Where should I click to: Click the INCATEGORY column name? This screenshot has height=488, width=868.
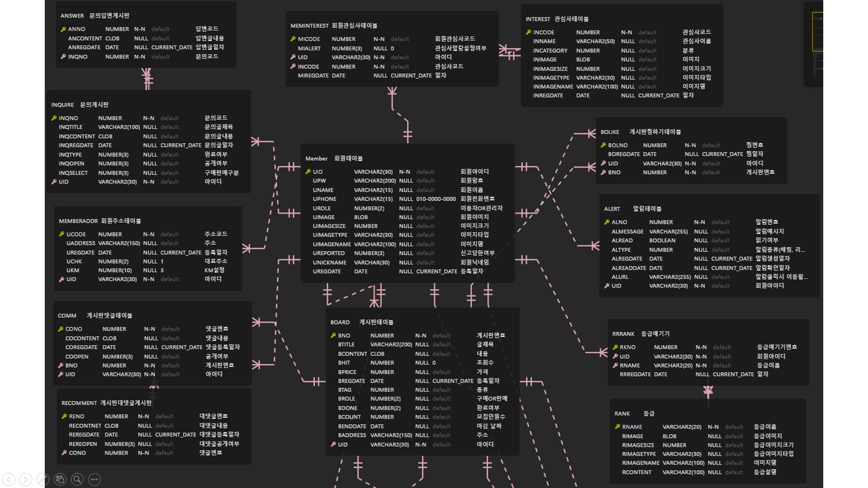(x=550, y=51)
